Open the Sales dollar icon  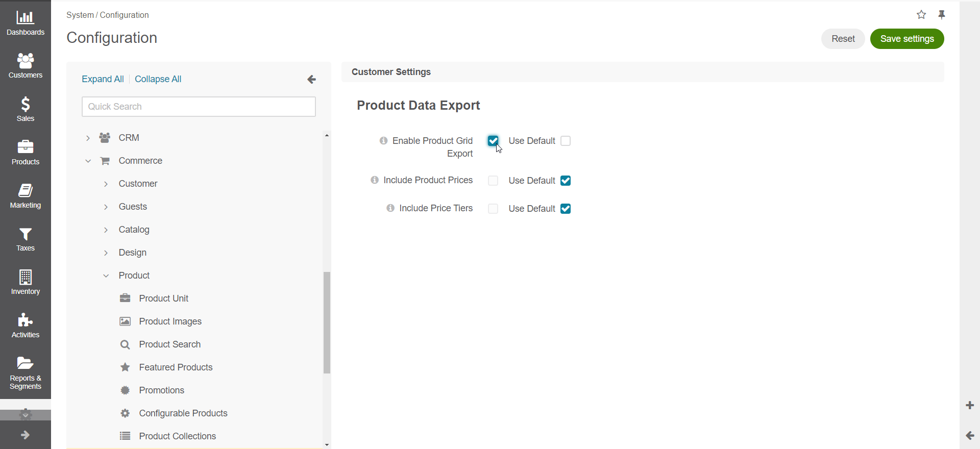(25, 105)
